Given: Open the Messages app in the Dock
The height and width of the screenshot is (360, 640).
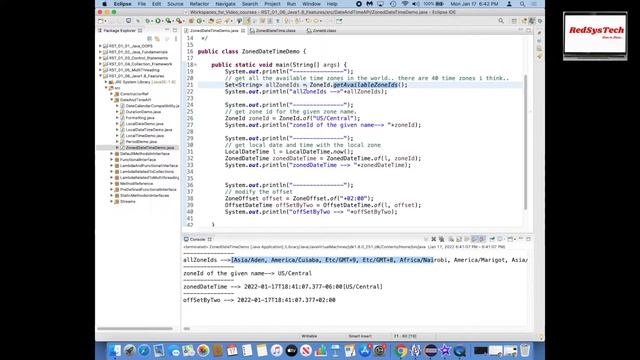Looking at the screenshot, I should pos(173,350).
